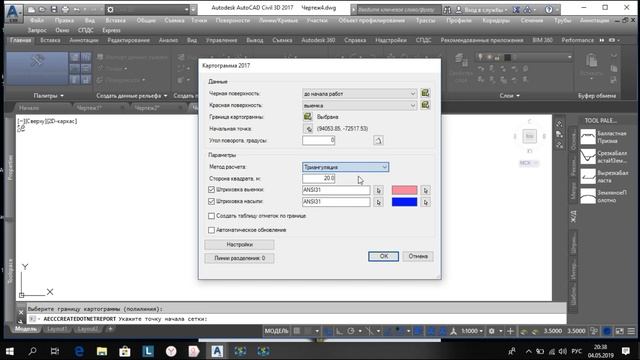Image resolution: width=640 pixels, height=360 pixels.
Task: Click annotation monitor plus icon in status bar
Action: 510,331
